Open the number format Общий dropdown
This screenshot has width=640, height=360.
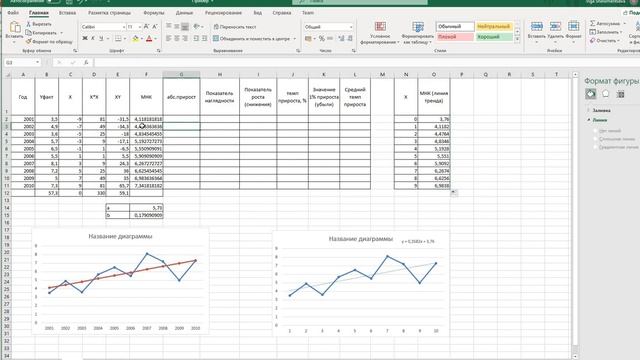coord(351,27)
